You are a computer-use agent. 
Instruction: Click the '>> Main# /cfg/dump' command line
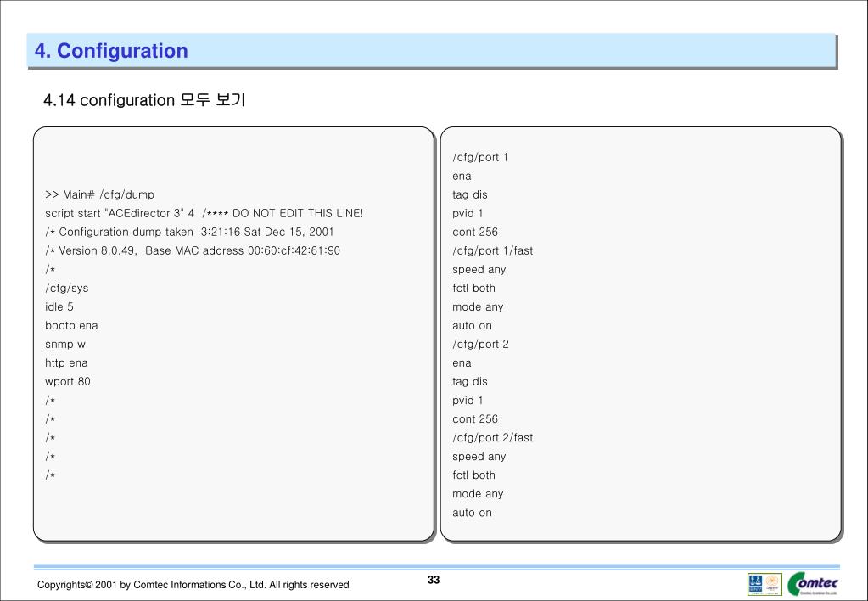pos(99,194)
